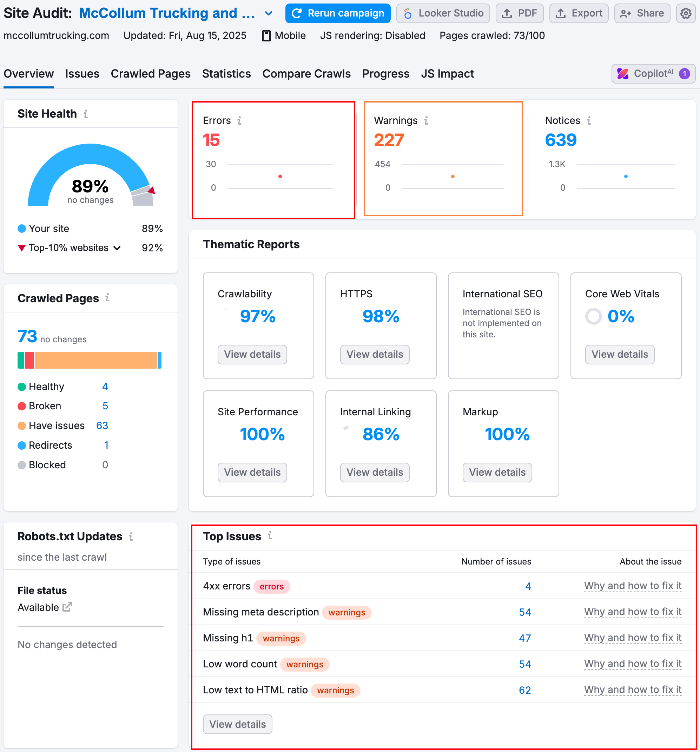
Task: Open fix info for Missing meta description
Action: [633, 612]
